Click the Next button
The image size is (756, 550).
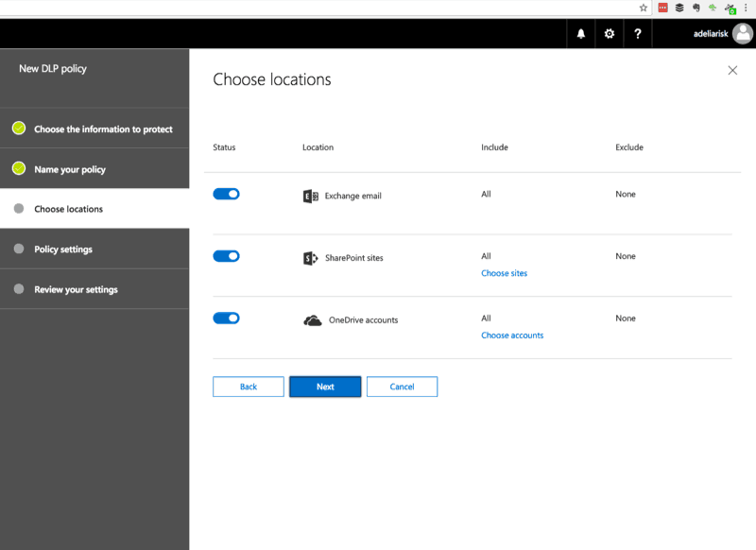[x=325, y=387]
